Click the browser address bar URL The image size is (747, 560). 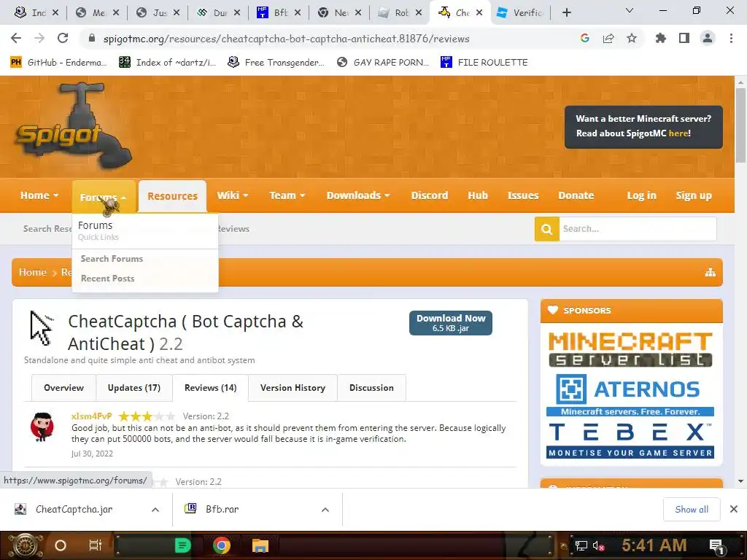[x=286, y=39]
